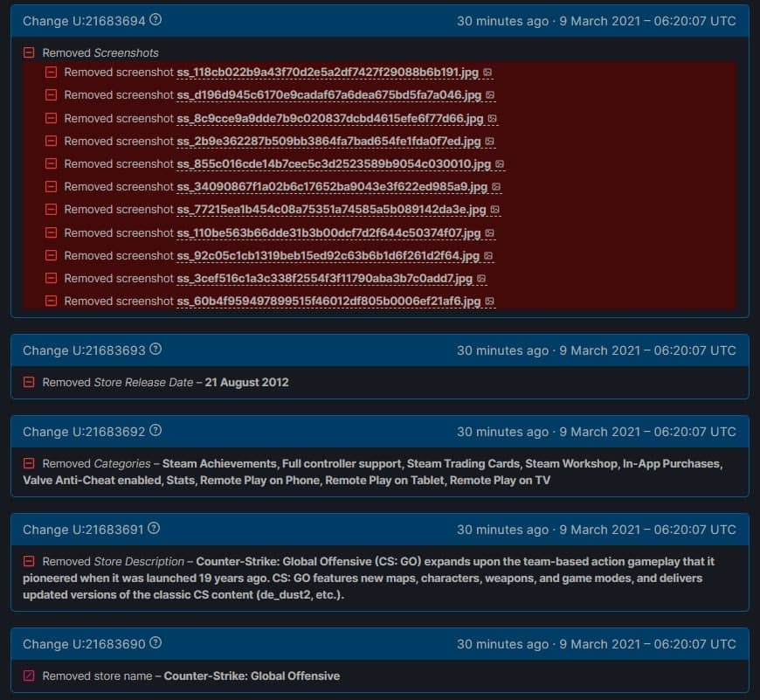This screenshot has width=760, height=700.
Task: Click minus icon beside Removed Store Release Date
Action: coord(29,382)
